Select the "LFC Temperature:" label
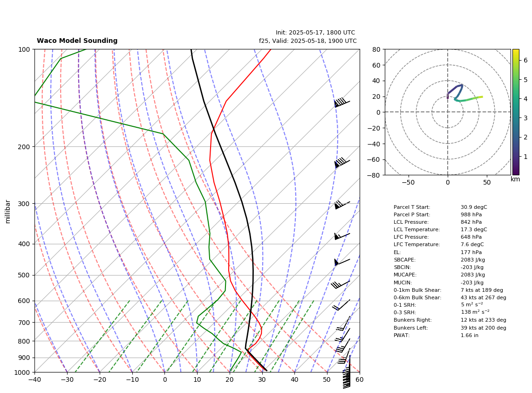532x393 pixels. (x=416, y=245)
